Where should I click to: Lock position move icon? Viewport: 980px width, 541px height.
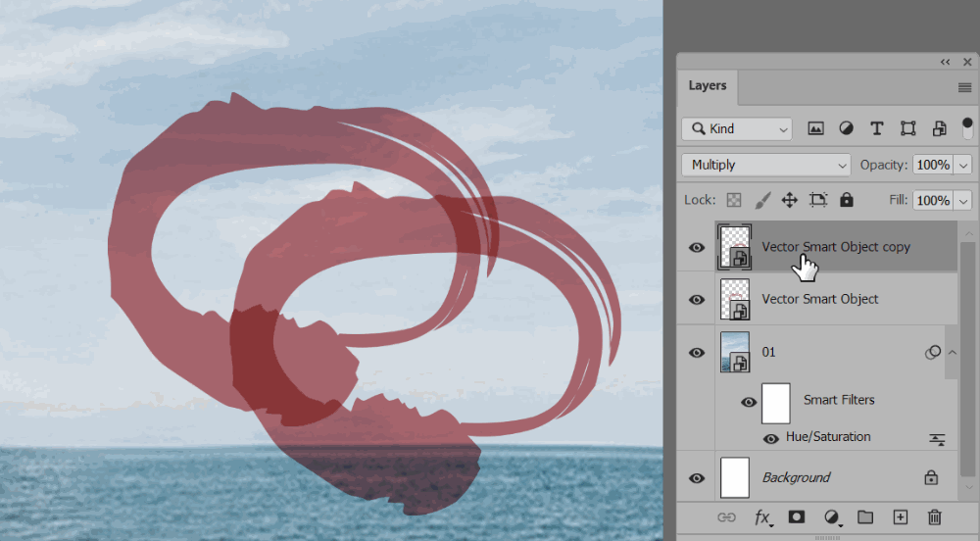[x=789, y=200]
